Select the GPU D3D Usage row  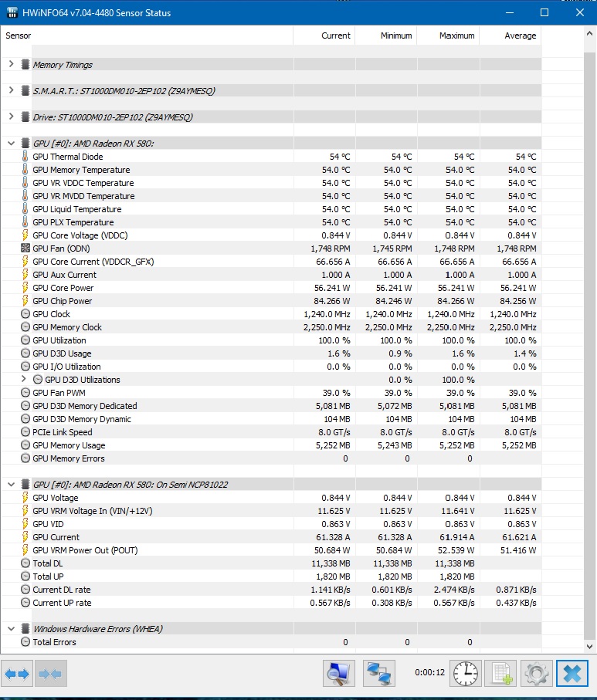coord(271,353)
